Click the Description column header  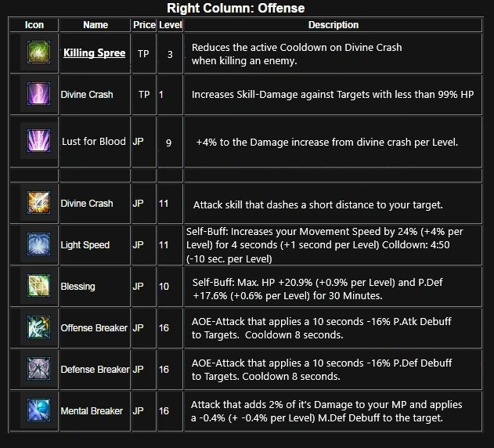coord(333,25)
